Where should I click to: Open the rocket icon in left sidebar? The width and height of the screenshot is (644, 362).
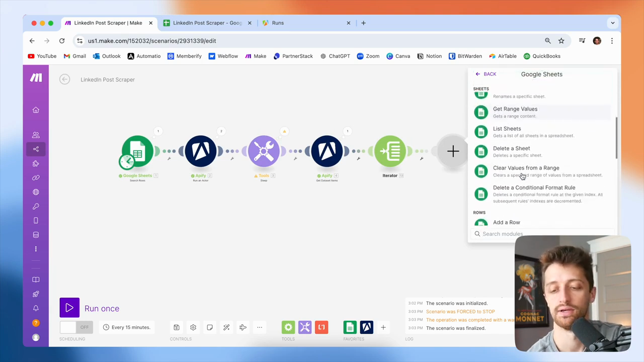point(36,294)
